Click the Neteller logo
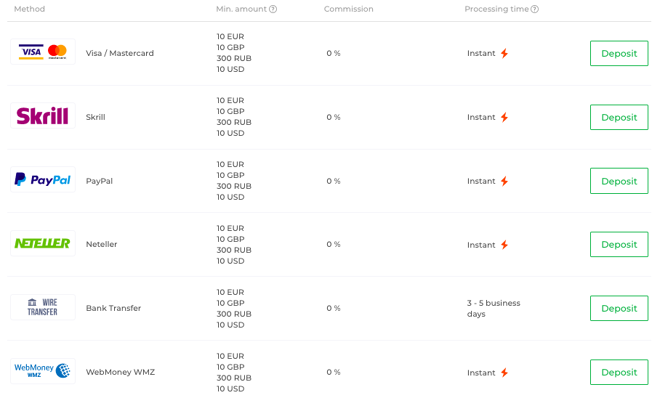 pyautogui.click(x=43, y=243)
